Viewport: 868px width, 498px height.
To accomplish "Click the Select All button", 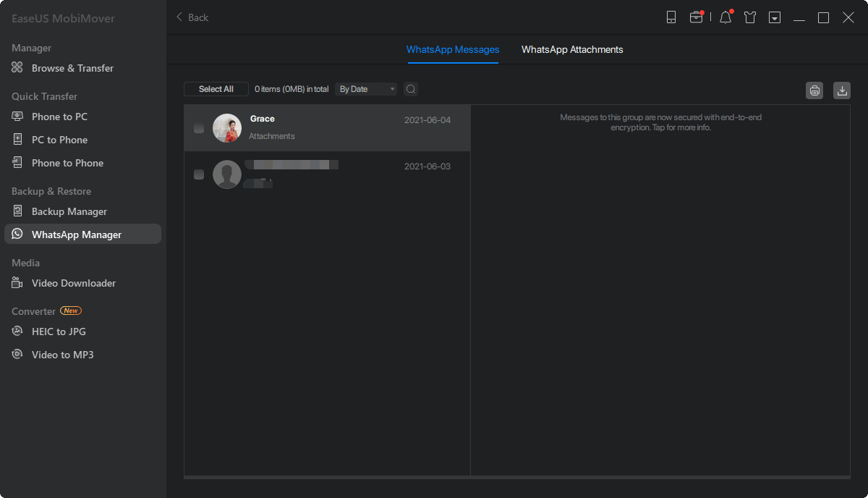I will point(216,89).
